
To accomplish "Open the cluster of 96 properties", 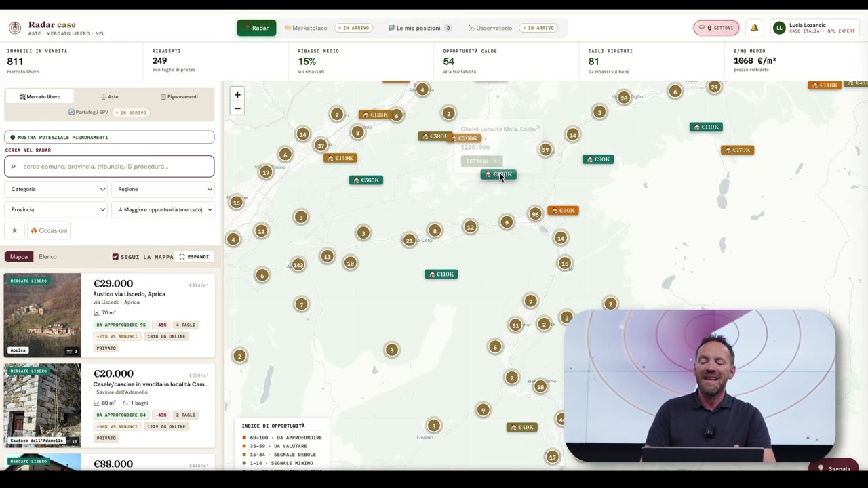I will point(536,214).
